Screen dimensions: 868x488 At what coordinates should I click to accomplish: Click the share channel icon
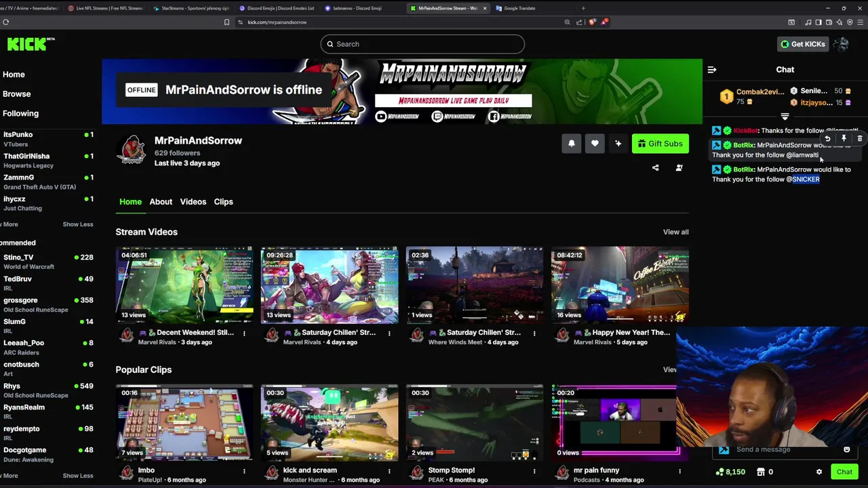[x=655, y=167]
